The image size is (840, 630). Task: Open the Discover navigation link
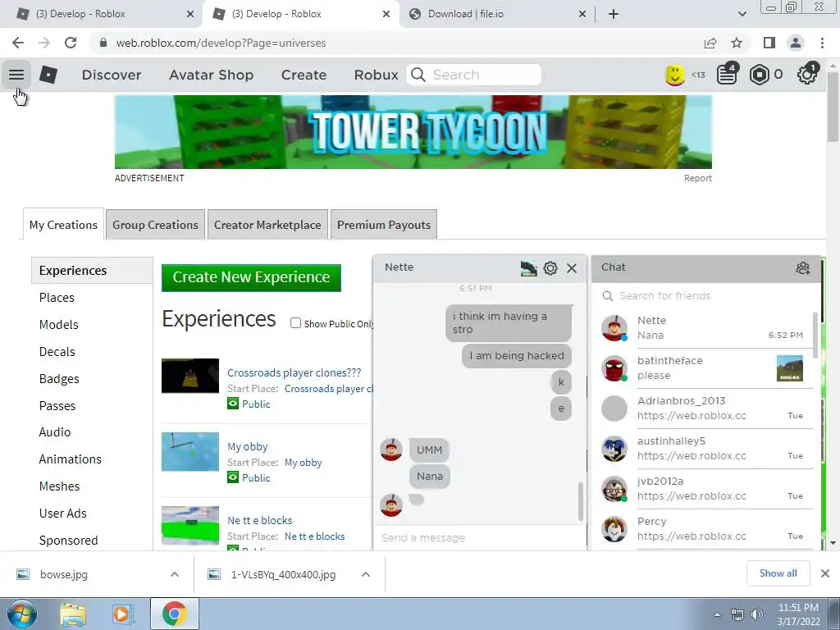click(x=112, y=75)
